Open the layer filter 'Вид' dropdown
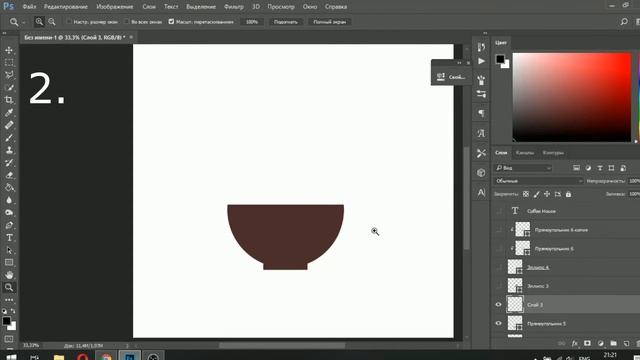The height and width of the screenshot is (360, 640). [x=523, y=168]
